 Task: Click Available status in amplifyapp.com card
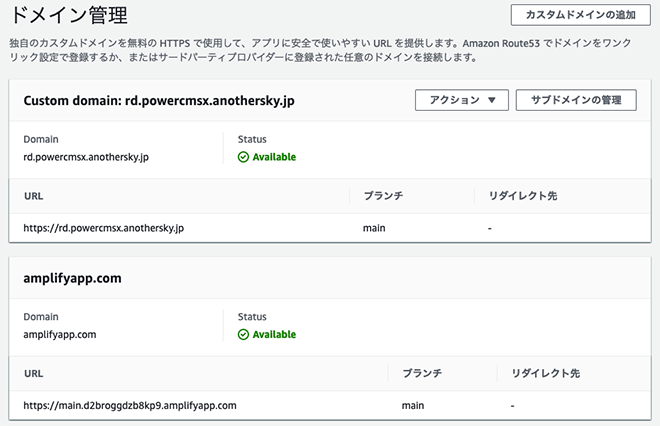click(x=274, y=335)
